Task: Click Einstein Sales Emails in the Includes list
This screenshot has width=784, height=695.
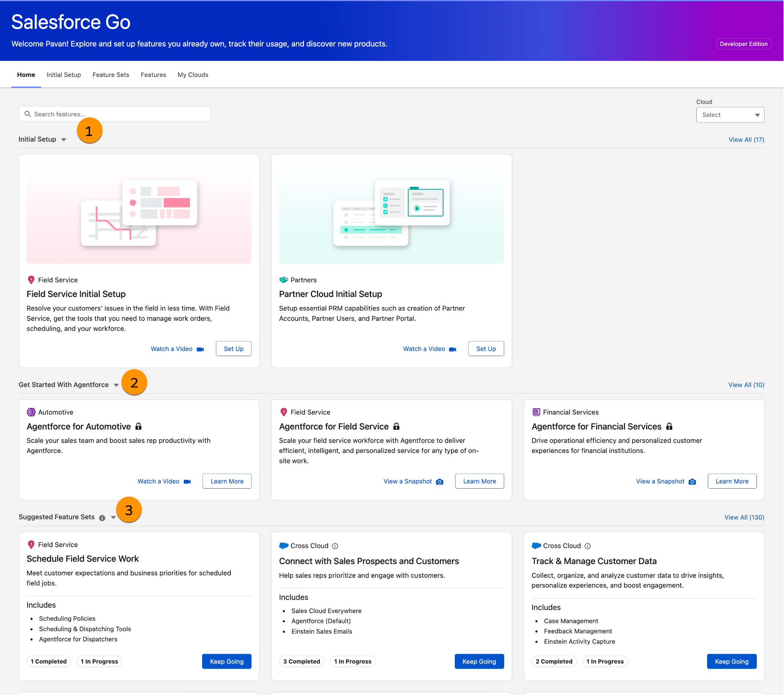Action: (322, 631)
